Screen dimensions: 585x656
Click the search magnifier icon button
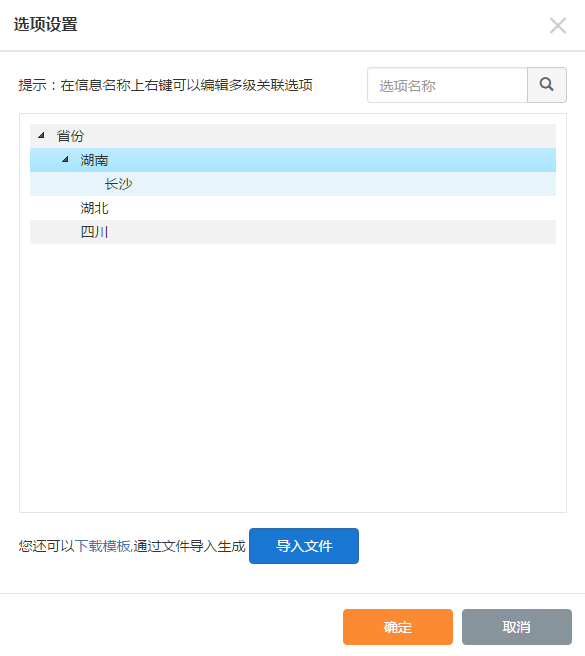tap(547, 85)
